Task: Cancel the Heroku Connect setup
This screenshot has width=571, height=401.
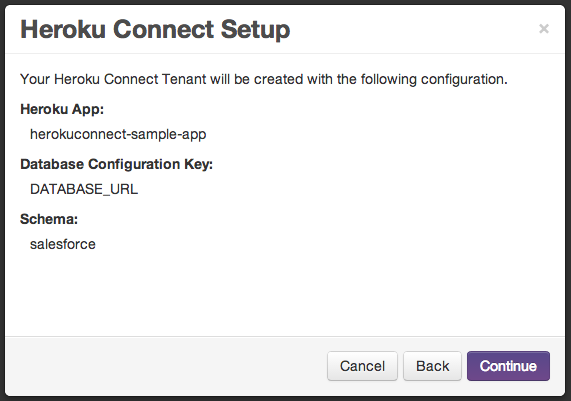Action: (x=362, y=366)
